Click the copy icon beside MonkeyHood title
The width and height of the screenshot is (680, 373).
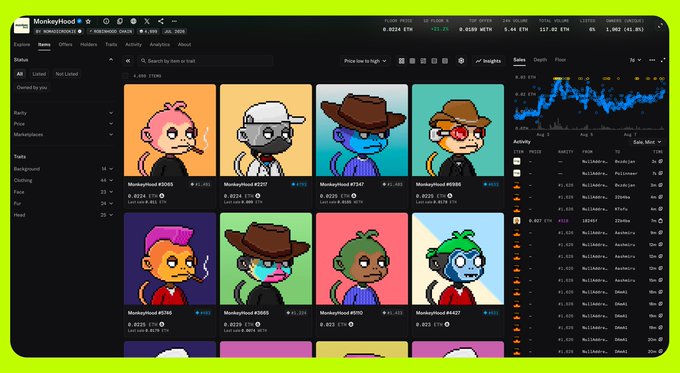tap(120, 21)
